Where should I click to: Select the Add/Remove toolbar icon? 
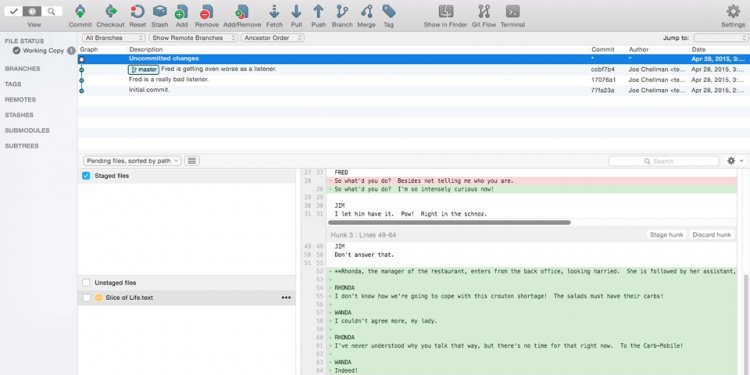[x=242, y=11]
